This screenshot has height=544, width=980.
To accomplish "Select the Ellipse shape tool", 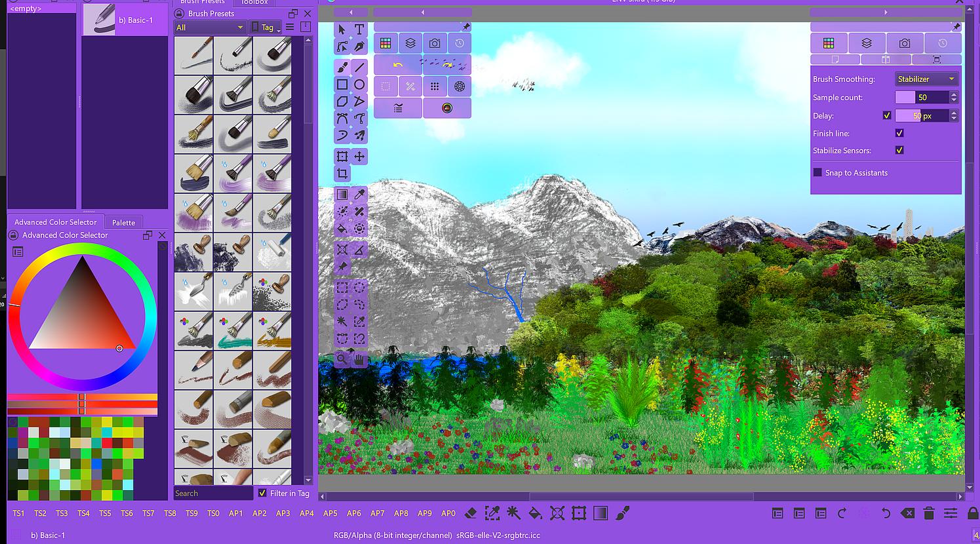I will pyautogui.click(x=359, y=85).
